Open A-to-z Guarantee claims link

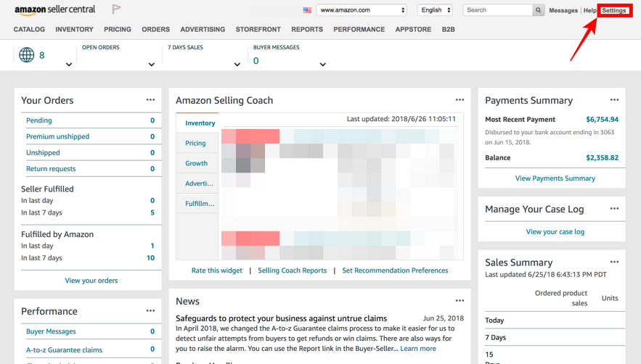(x=64, y=350)
